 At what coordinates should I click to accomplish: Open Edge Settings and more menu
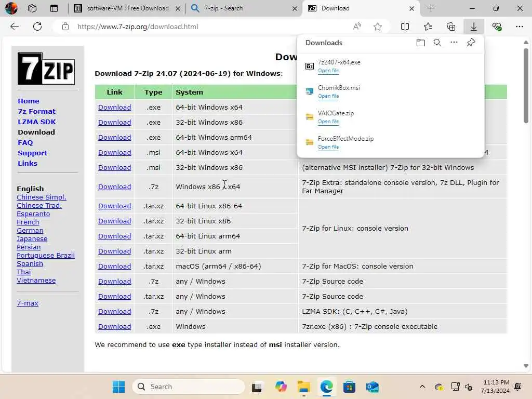[x=520, y=26]
